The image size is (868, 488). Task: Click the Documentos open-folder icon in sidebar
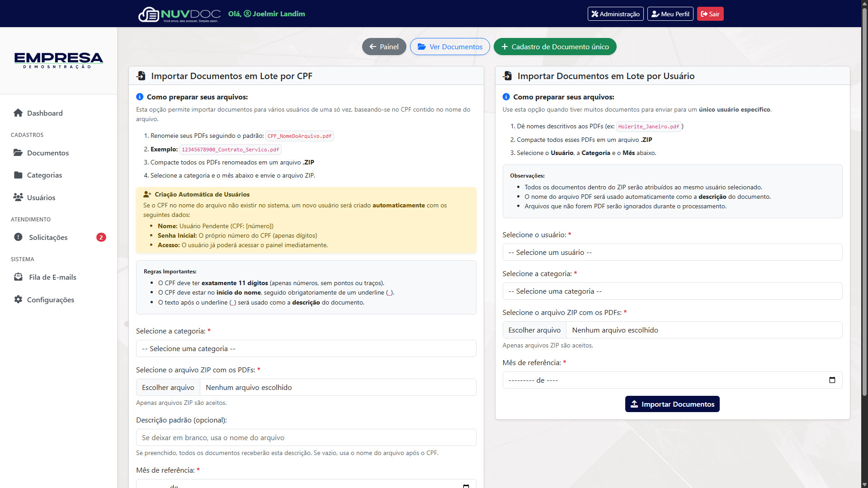click(18, 153)
